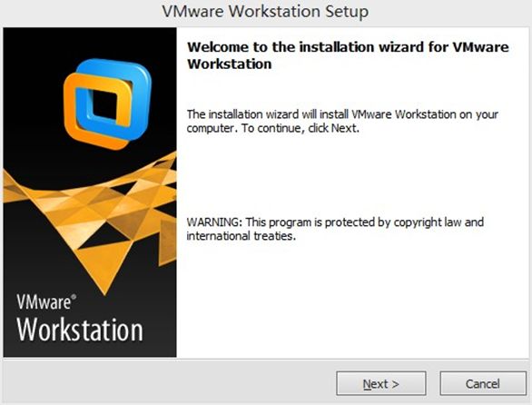The image size is (532, 405).
Task: Cancel the installation wizard
Action: pyautogui.click(x=483, y=383)
